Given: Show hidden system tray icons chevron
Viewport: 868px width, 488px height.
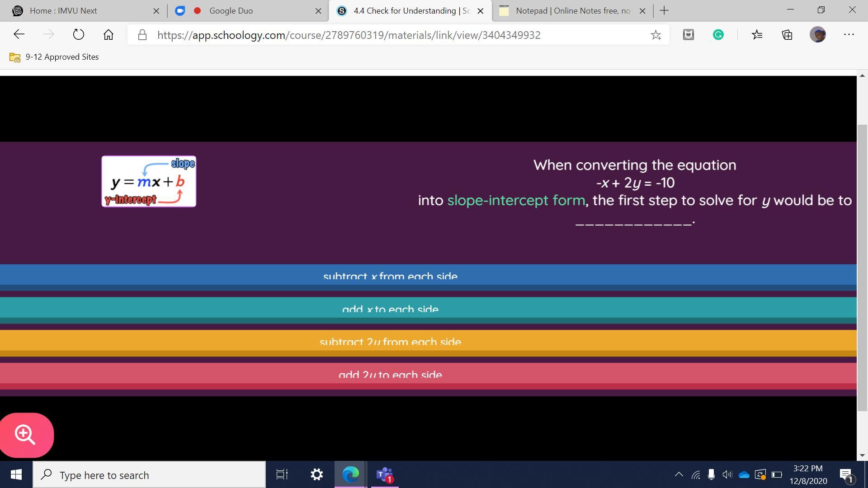Looking at the screenshot, I should [x=679, y=474].
